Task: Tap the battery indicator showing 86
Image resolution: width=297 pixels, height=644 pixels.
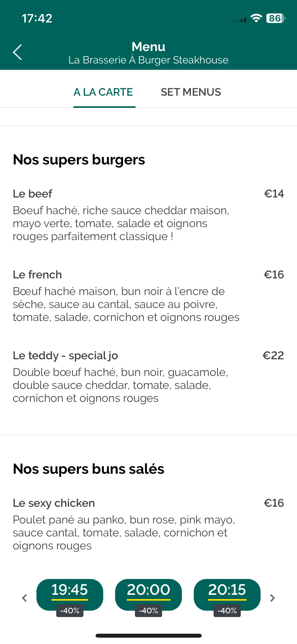Action: [276, 18]
